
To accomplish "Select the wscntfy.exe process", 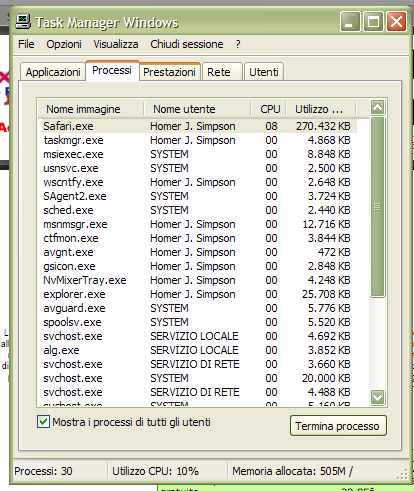I will [x=199, y=182].
